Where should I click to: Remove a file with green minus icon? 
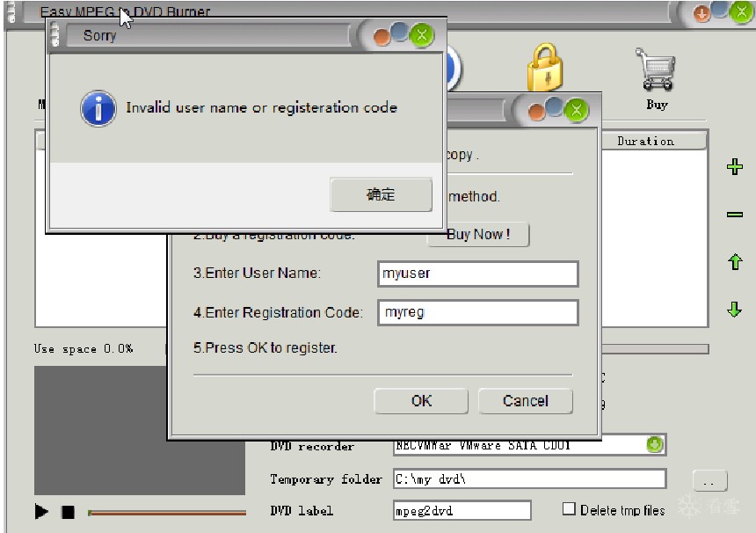(x=734, y=214)
